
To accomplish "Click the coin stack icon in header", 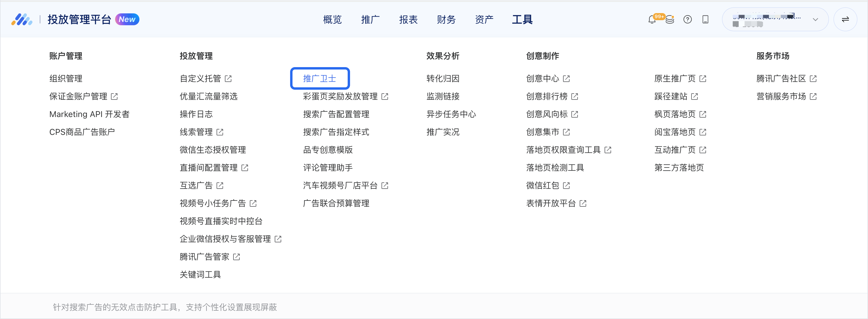I will click(670, 20).
